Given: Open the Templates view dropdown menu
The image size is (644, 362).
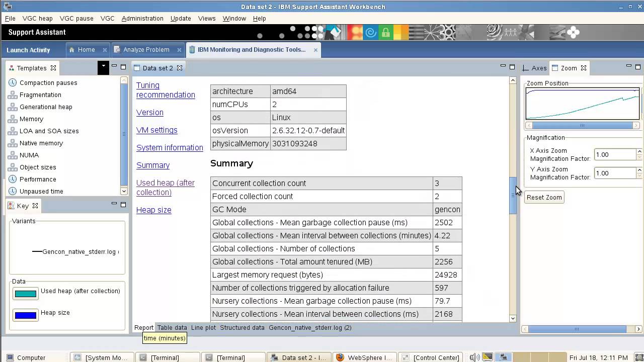Looking at the screenshot, I should [103, 67].
